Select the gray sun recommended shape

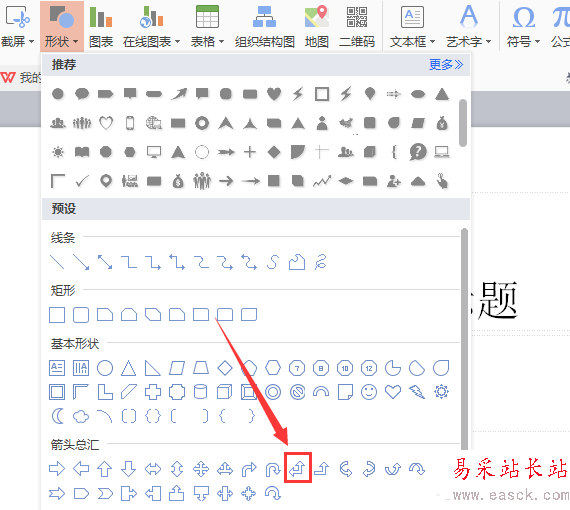pyautogui.click(x=58, y=152)
